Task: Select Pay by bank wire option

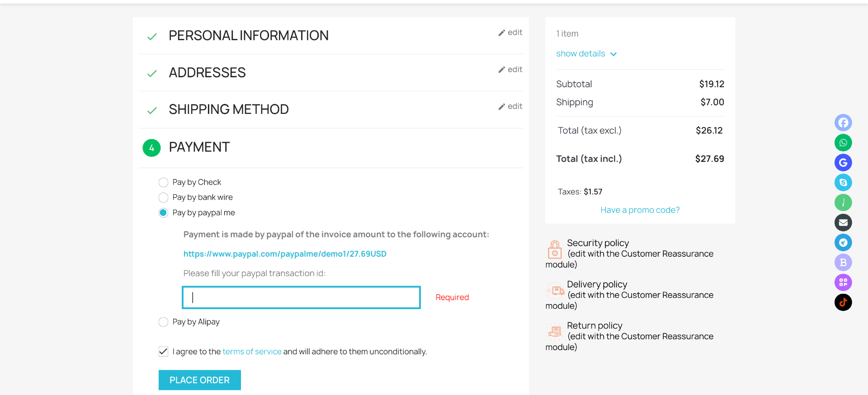Action: coord(163,197)
